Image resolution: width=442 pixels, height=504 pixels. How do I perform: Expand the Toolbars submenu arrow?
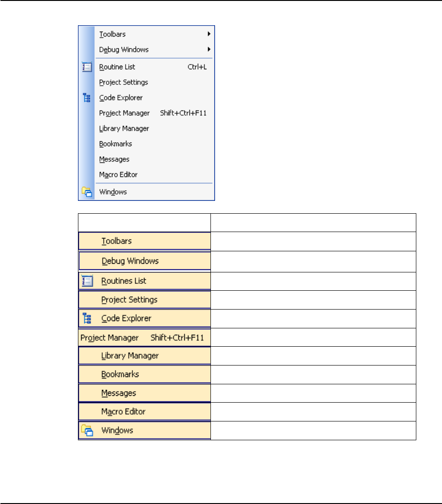(x=209, y=34)
